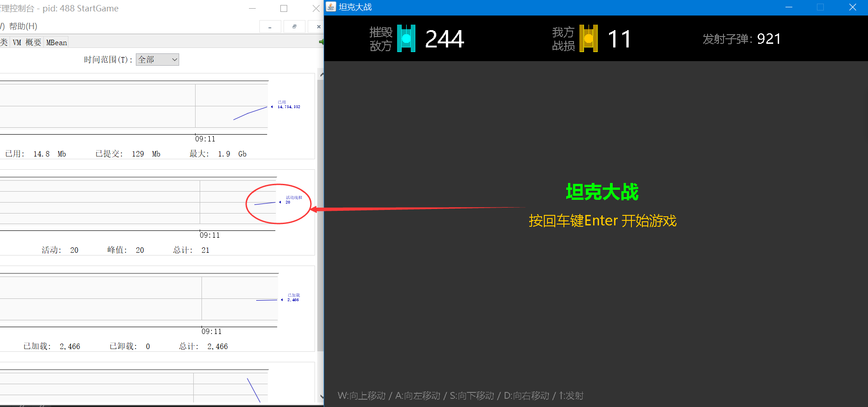
Task: Minimize the inner JConsole connection frame
Action: (x=270, y=27)
